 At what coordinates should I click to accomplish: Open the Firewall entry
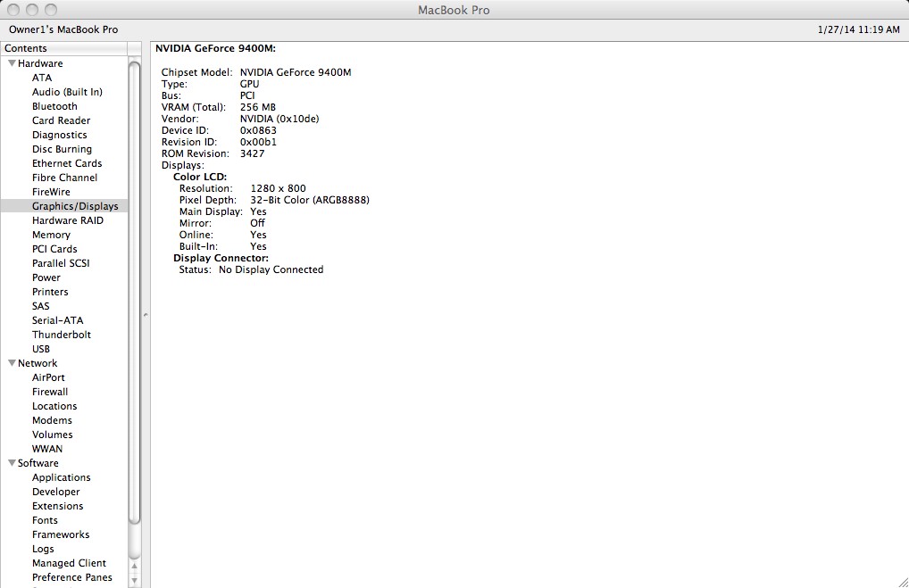pyautogui.click(x=50, y=392)
